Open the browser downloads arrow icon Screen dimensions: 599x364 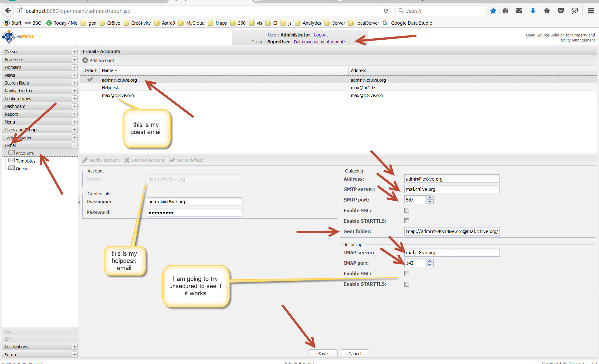point(533,11)
